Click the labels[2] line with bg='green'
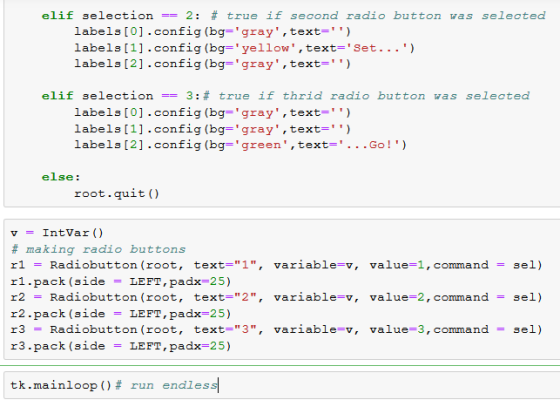This screenshot has height=400, width=560. point(241,145)
